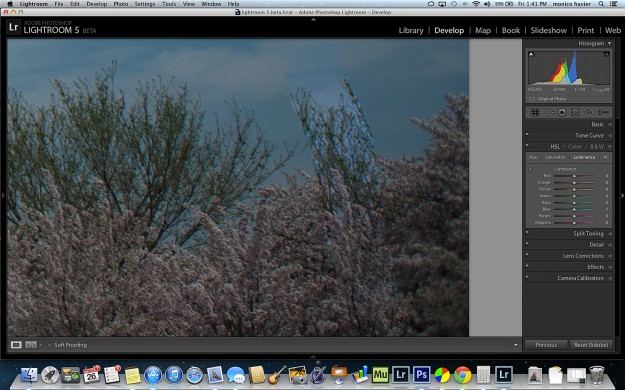
Task: Enable the Soft Proofing checkbox
Action: coord(50,345)
